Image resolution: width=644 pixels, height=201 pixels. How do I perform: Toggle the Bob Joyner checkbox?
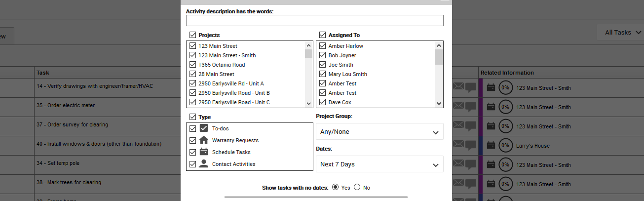[323, 55]
